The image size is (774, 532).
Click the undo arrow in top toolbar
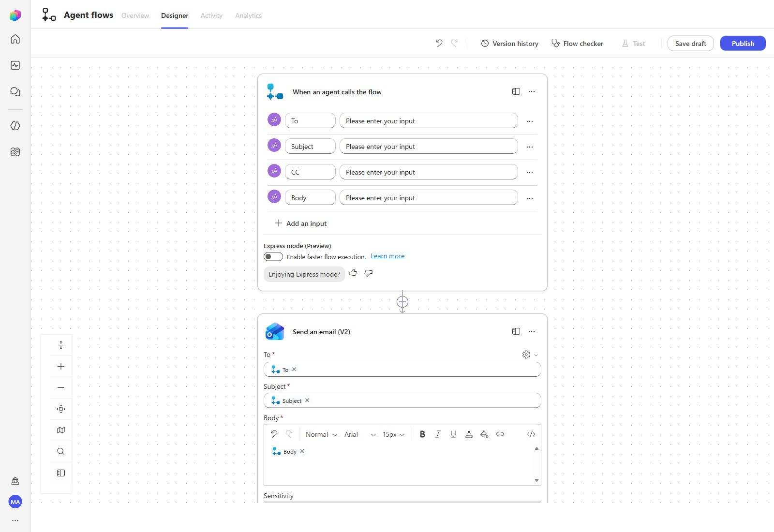tap(439, 43)
